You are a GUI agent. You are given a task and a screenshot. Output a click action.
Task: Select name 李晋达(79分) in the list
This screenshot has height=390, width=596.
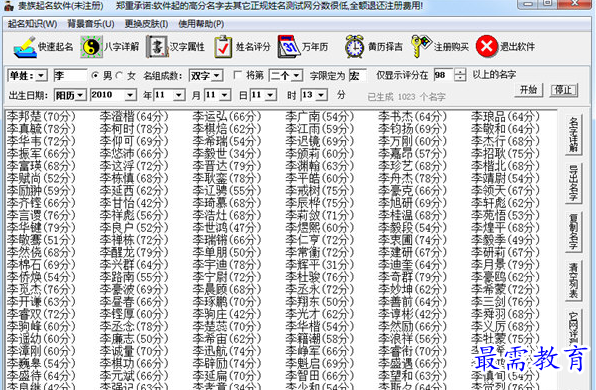[x=227, y=166]
